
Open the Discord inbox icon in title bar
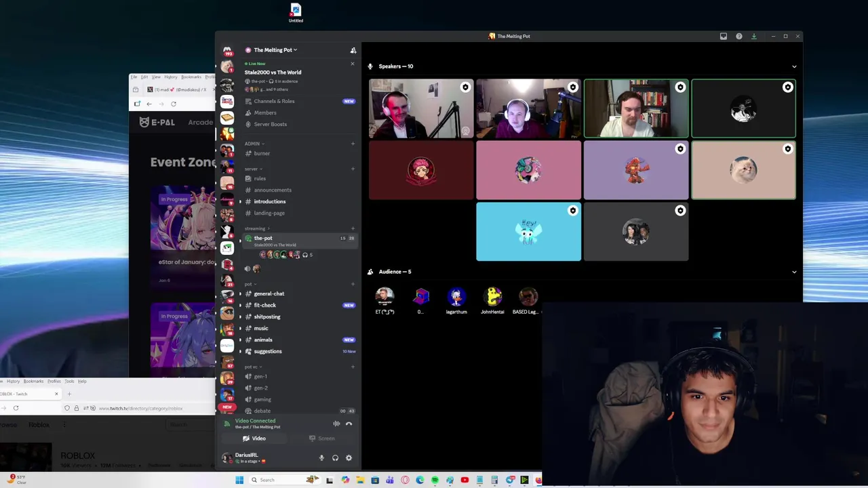[724, 37]
